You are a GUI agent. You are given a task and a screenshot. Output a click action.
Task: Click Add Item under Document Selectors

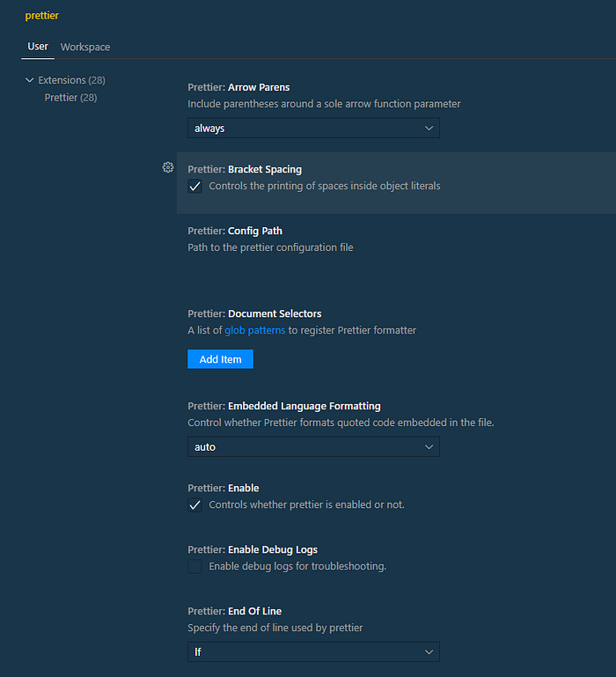click(x=220, y=359)
